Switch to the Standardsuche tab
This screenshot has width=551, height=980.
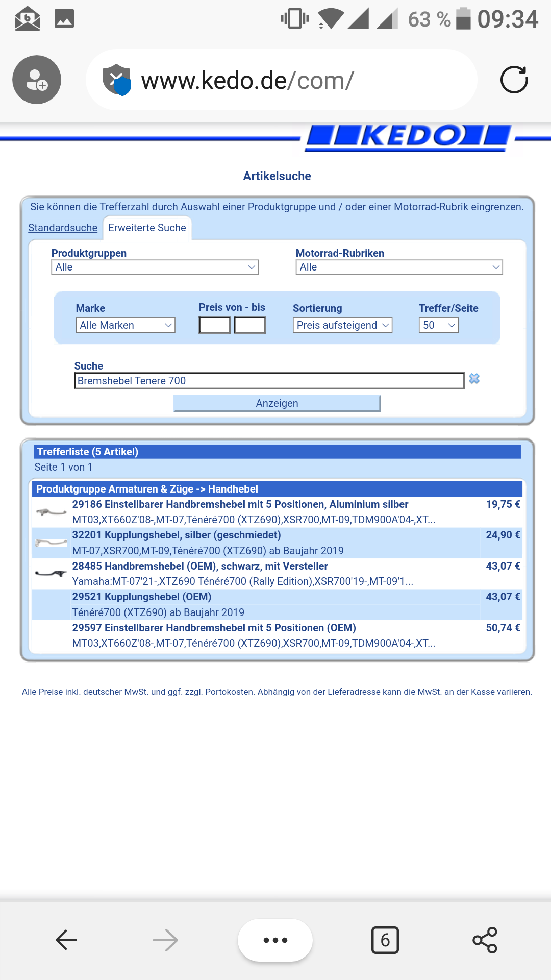pos(63,228)
